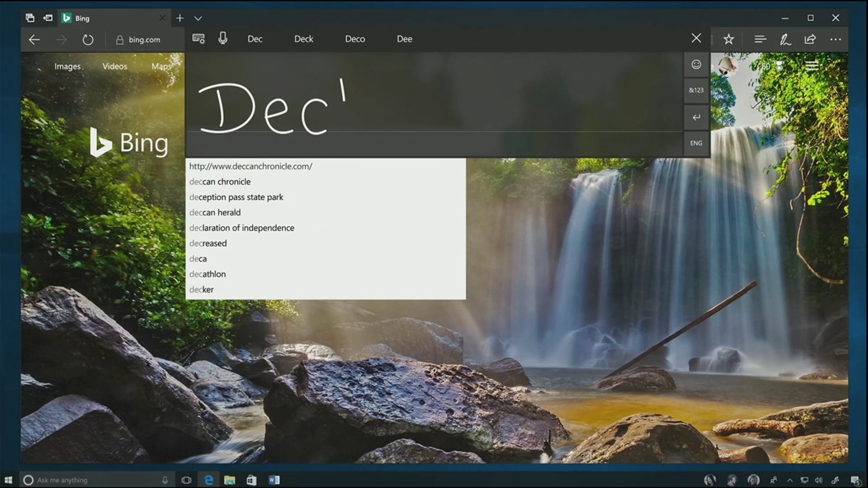Close the handwriting panel with X
The width and height of the screenshot is (868, 488).
pos(696,38)
